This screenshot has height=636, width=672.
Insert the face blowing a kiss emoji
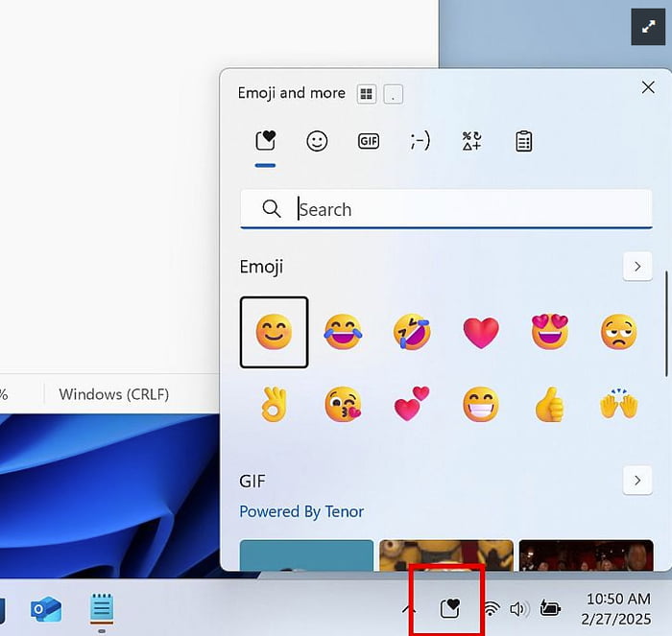343,404
